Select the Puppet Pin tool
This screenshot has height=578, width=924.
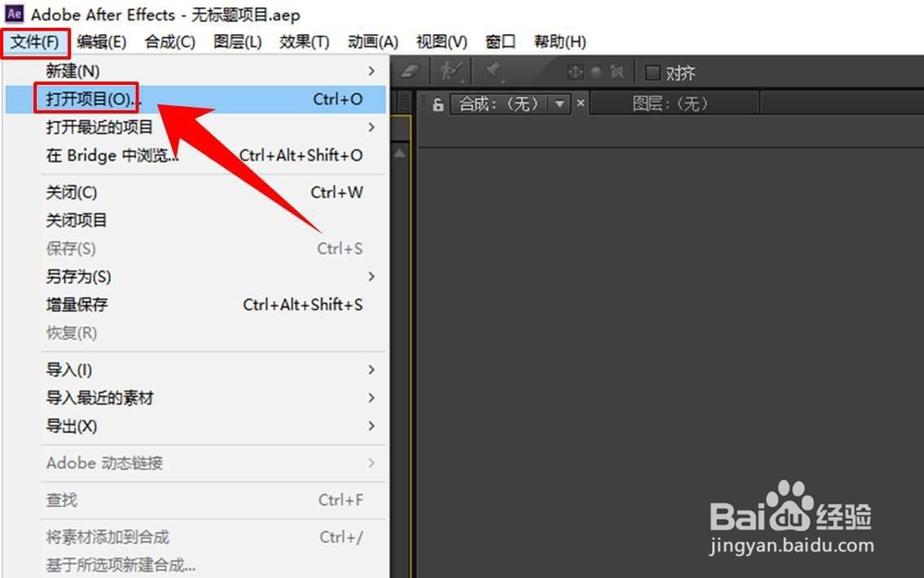[492, 72]
